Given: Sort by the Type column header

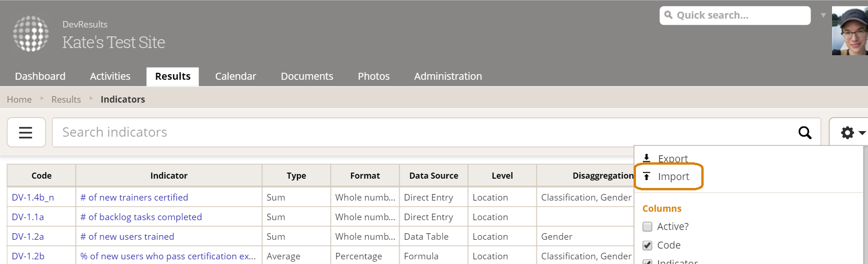Looking at the screenshot, I should coord(296,176).
